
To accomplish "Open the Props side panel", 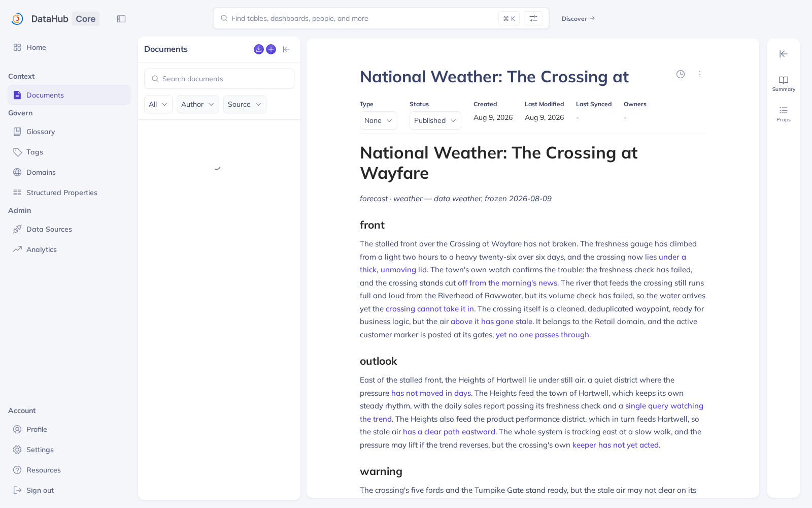I will (x=784, y=114).
